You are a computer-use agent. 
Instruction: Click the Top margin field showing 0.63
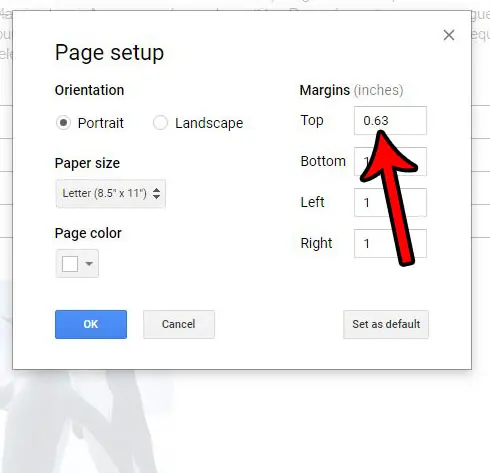390,121
